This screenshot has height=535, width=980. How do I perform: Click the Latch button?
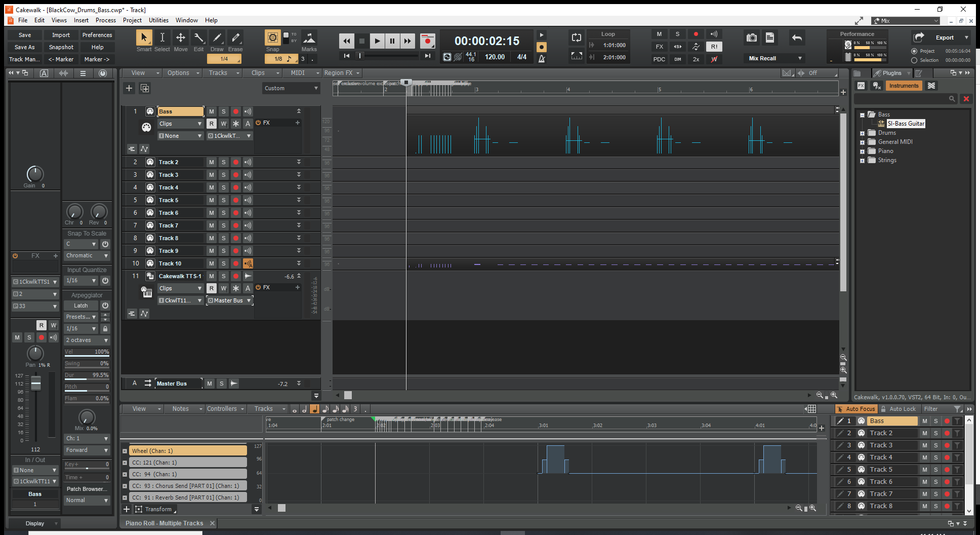[81, 305]
